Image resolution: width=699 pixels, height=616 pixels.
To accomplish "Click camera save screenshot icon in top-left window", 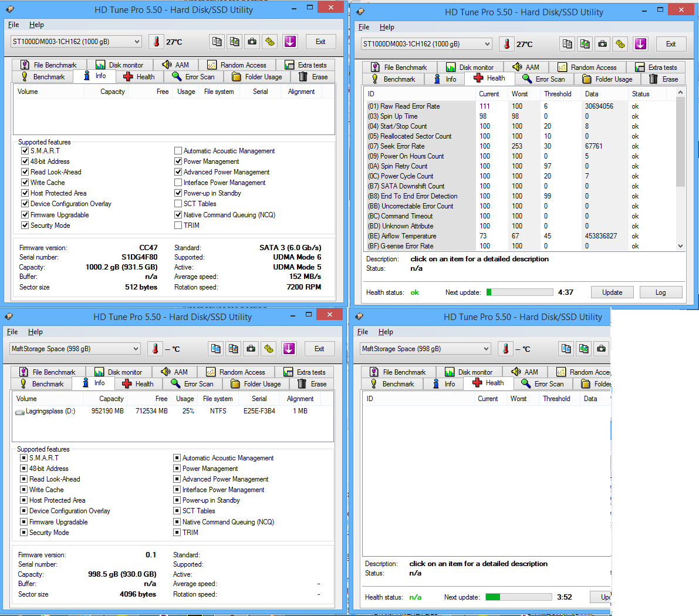I will coord(252,42).
